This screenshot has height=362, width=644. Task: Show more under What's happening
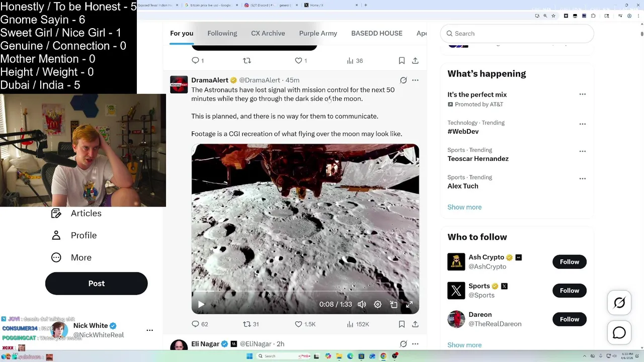coord(464,207)
